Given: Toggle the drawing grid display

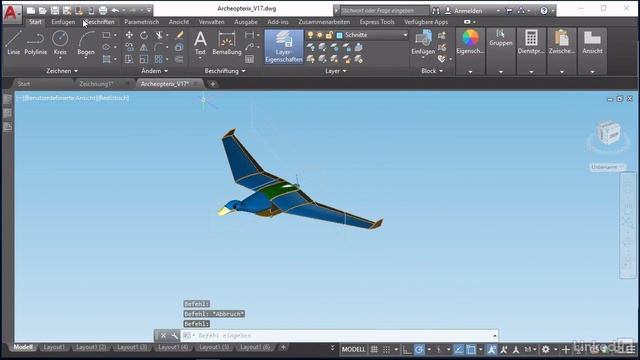Looking at the screenshot, I should point(374,349).
